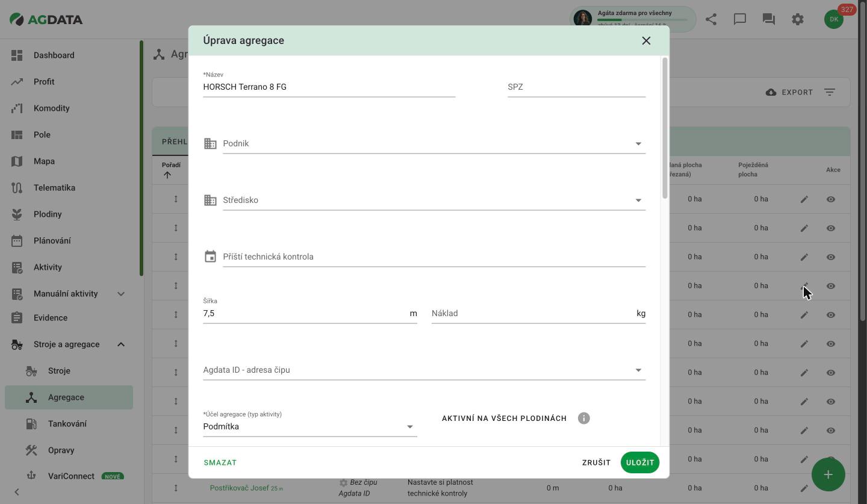The image size is (867, 504).
Task: Click the calendar icon for Příští technická kontrola
Action: (210, 257)
